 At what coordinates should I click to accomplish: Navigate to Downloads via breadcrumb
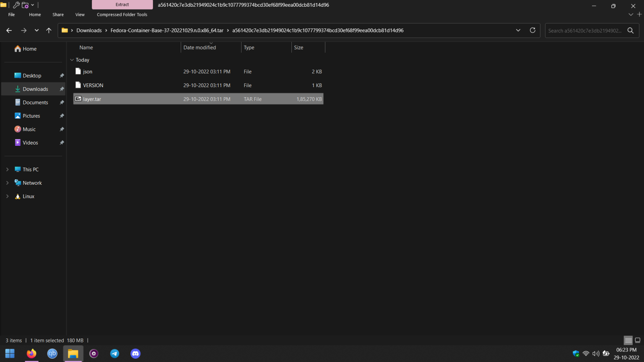click(x=89, y=30)
